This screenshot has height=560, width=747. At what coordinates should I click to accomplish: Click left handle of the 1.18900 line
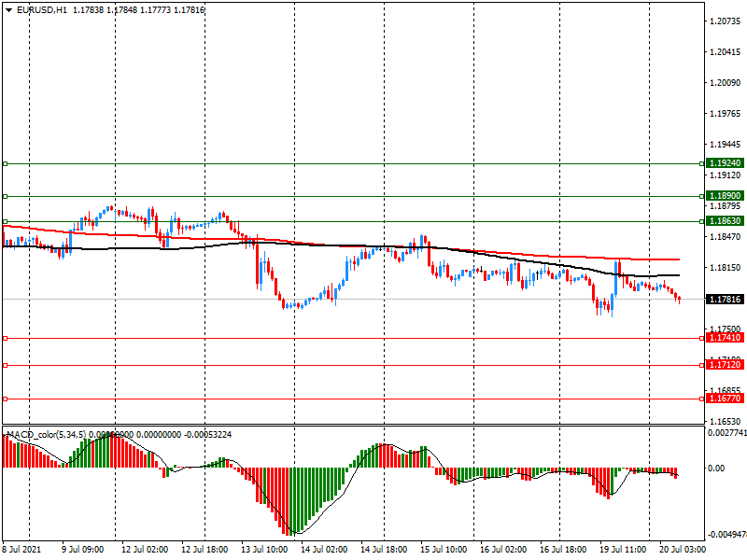click(x=5, y=196)
